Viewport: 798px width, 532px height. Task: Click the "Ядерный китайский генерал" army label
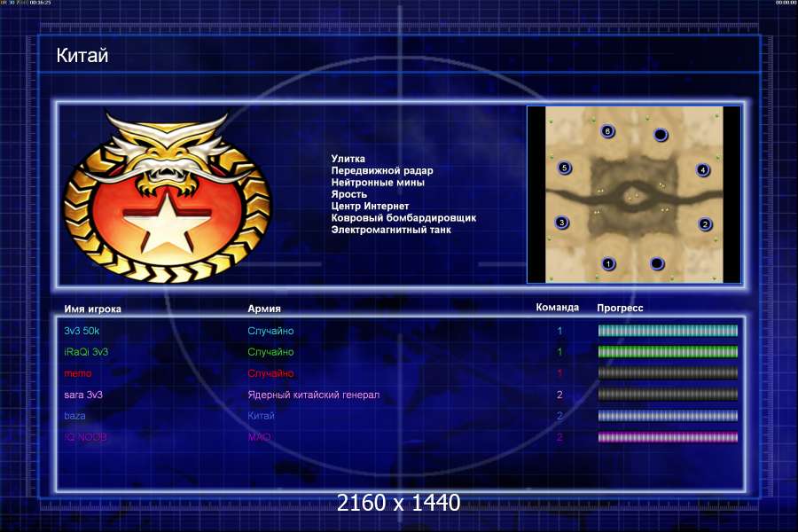[314, 395]
